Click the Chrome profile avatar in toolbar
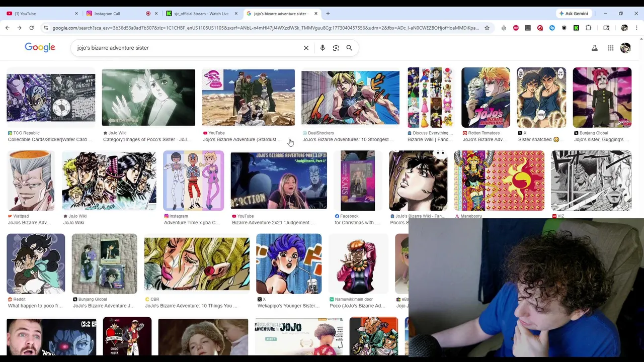Image resolution: width=644 pixels, height=362 pixels. 624,28
